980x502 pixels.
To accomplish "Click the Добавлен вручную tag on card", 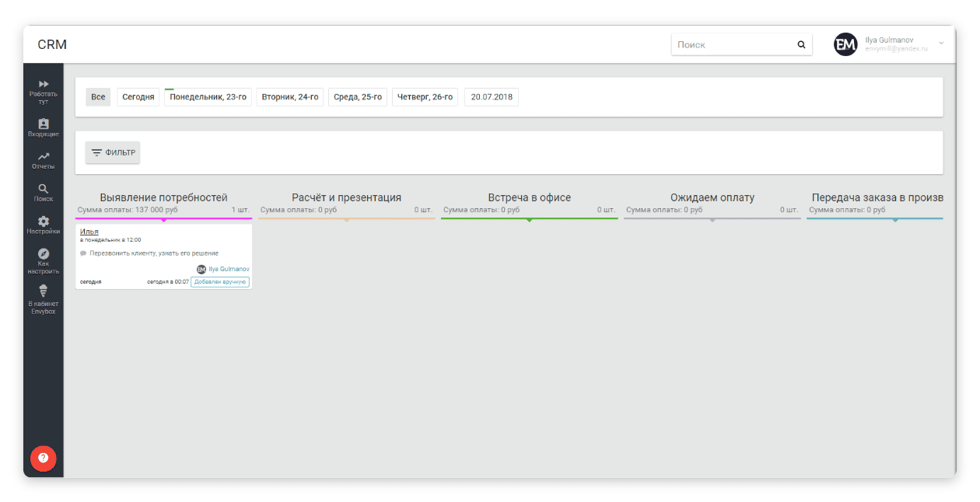I will [x=220, y=282].
